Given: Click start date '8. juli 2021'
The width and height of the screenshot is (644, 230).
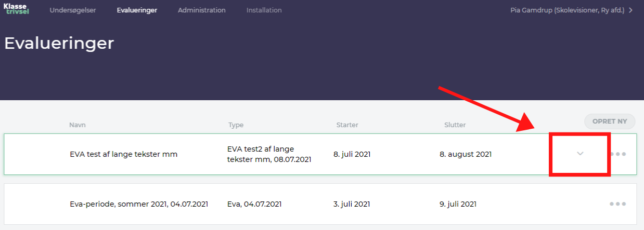Looking at the screenshot, I should [352, 154].
